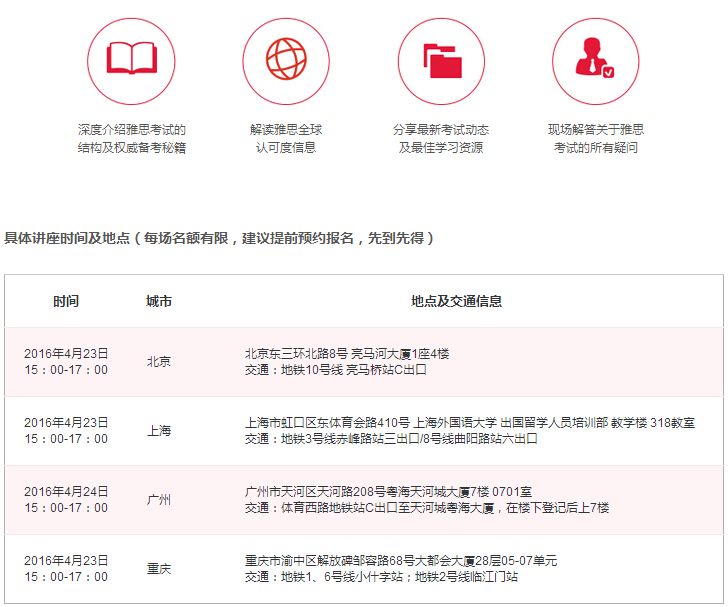Click the 地点及交通信息 column header
The image size is (728, 607).
456,301
